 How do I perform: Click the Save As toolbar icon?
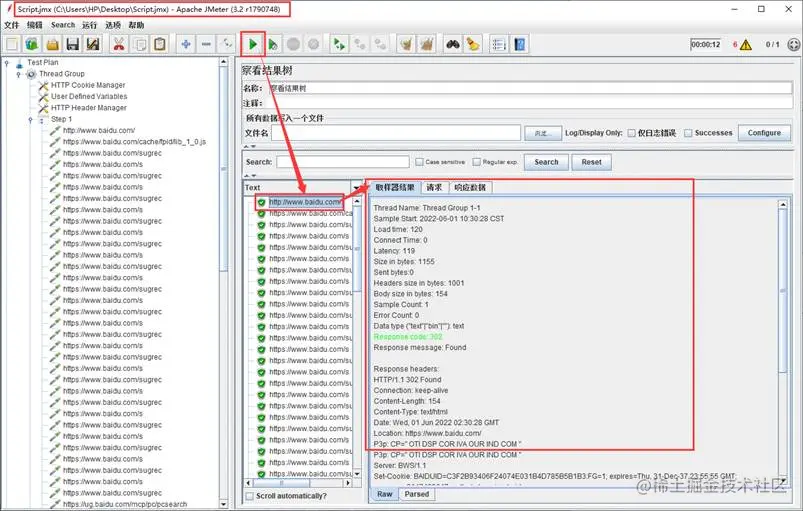93,45
